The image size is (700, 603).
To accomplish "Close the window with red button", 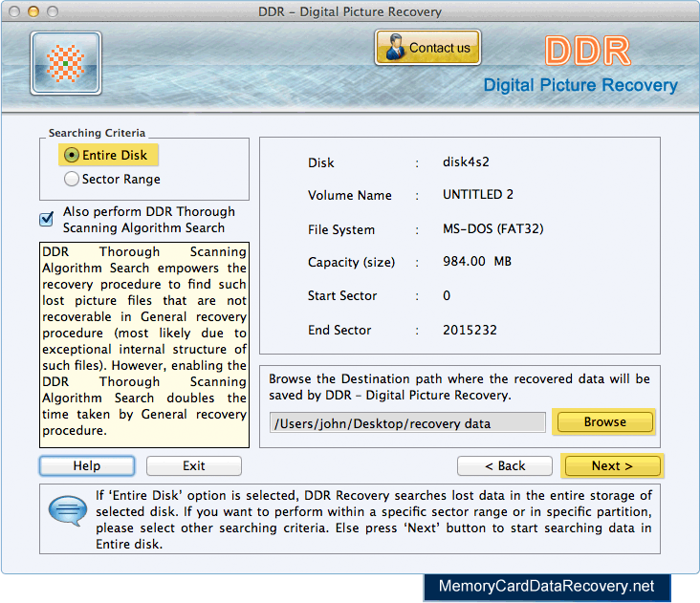I will 14,11.
